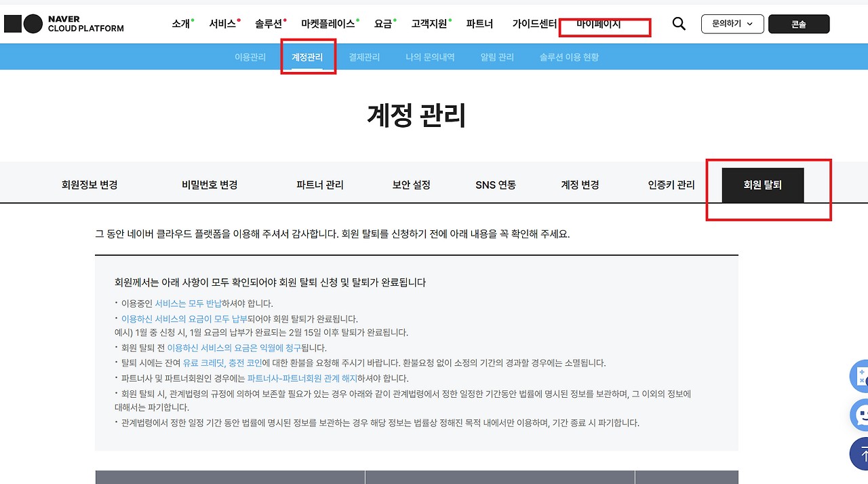Open the 마켓플레이스 menu
Screen dimensions: 868x484
coord(329,24)
